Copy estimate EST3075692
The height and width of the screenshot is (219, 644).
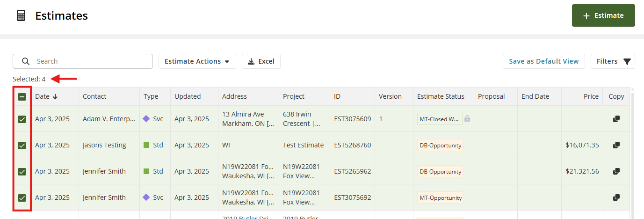[x=616, y=197]
